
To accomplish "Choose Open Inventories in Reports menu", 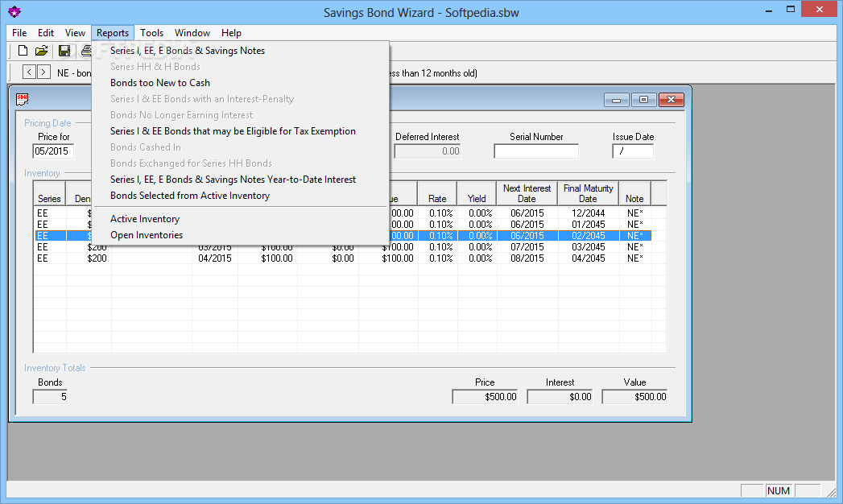I will (240, 235).
